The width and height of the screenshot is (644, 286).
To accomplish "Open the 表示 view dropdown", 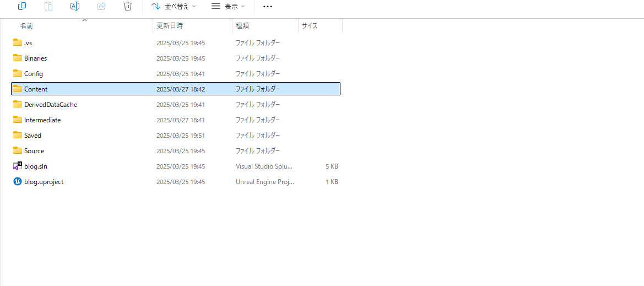I will pos(228,6).
